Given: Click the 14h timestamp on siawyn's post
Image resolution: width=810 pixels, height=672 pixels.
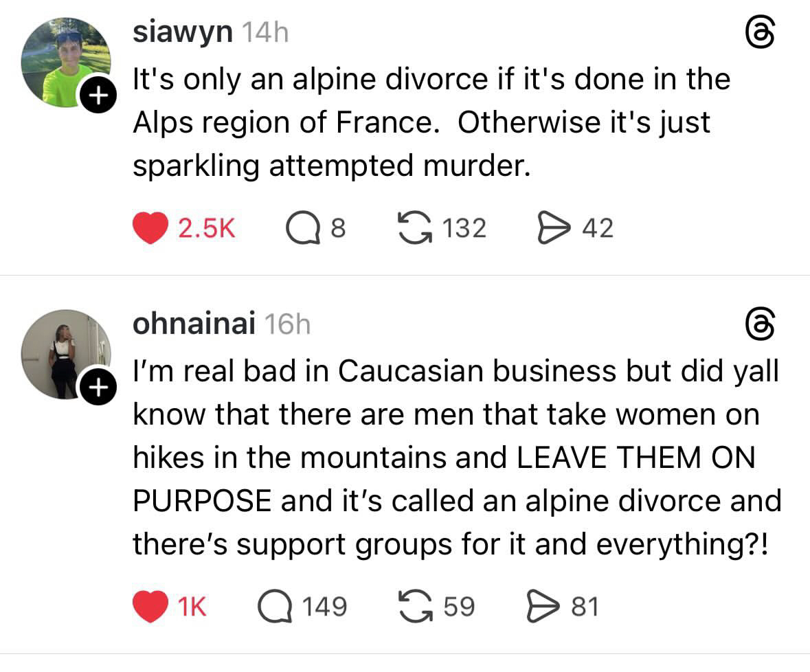Looking at the screenshot, I should click(265, 33).
